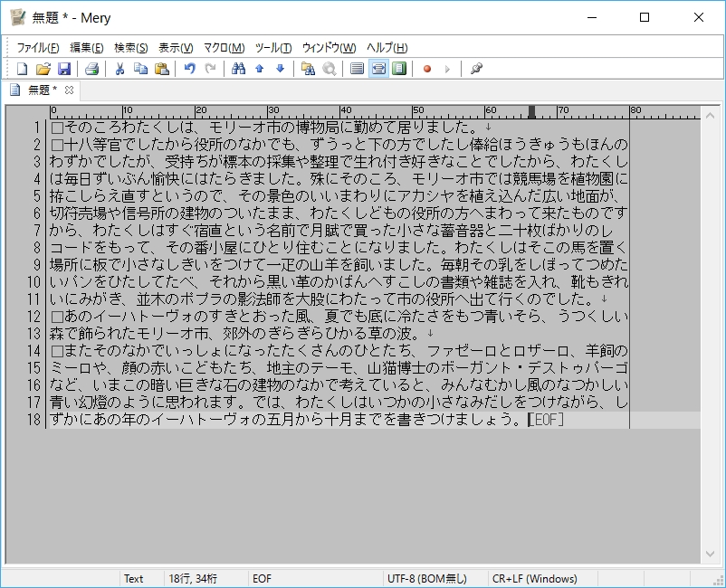Click the 18行, 34桁 position indicator
The image size is (726, 588).
193,579
